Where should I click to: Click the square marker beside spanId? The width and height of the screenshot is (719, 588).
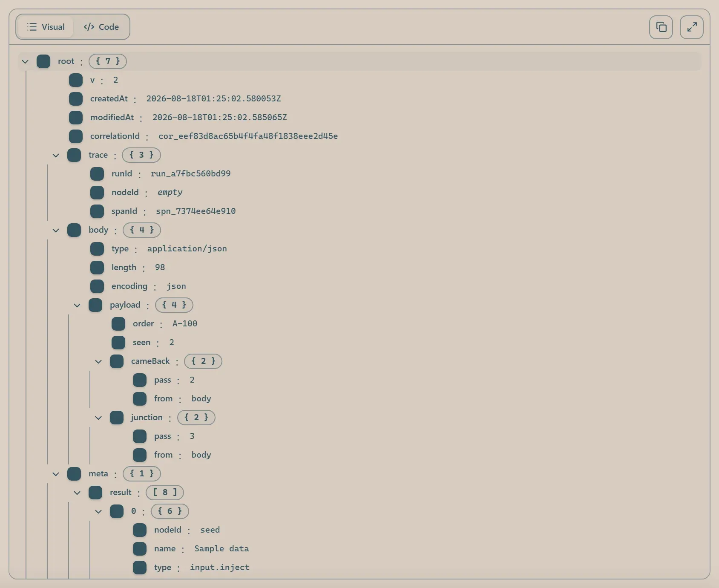[97, 211]
